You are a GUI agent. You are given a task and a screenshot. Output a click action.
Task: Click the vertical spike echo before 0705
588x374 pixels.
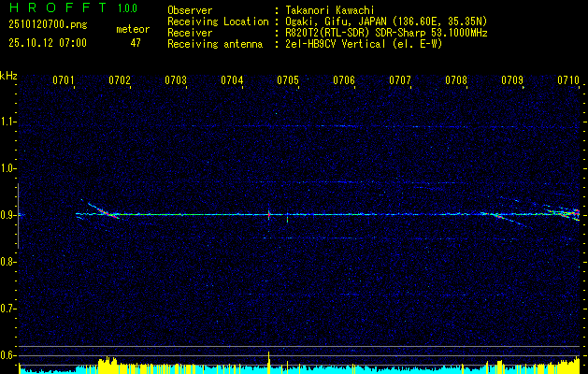coord(269,214)
